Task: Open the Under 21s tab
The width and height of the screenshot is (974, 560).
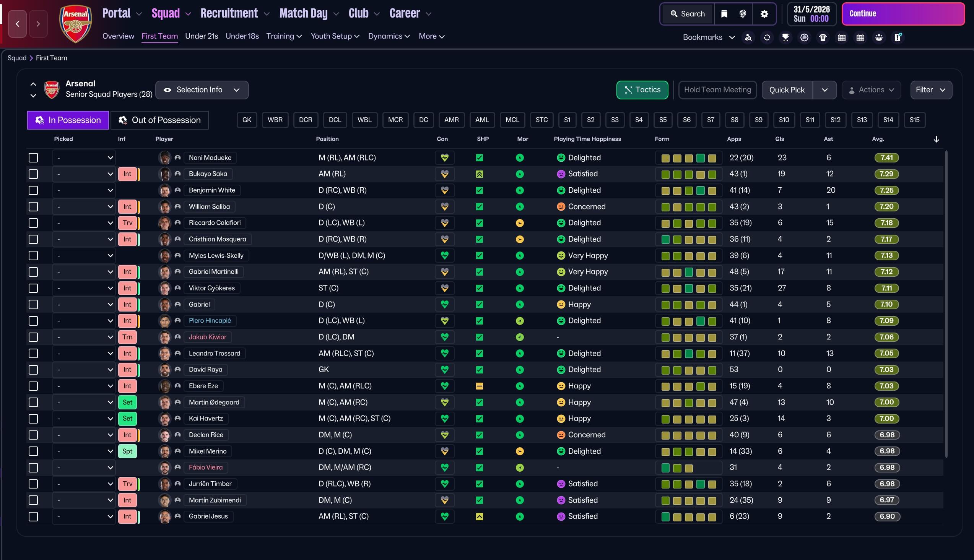Action: pos(202,36)
